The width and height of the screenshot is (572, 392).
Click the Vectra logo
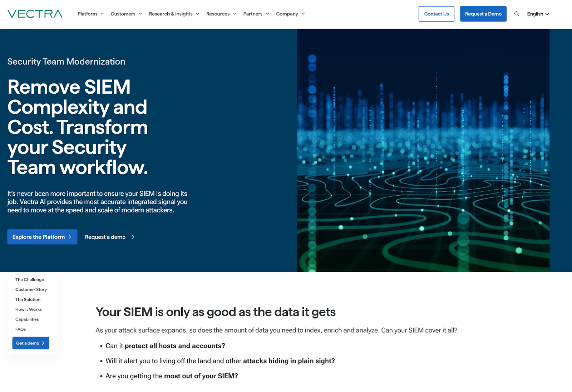pyautogui.click(x=35, y=14)
